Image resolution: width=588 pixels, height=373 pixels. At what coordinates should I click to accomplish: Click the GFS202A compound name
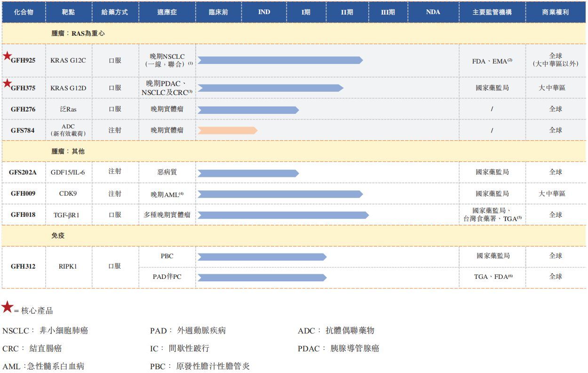point(23,172)
